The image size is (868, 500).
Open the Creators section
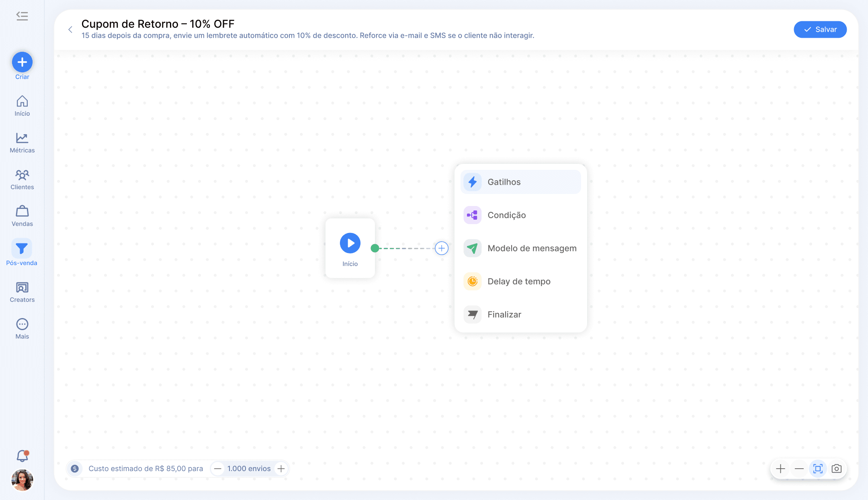tap(22, 292)
